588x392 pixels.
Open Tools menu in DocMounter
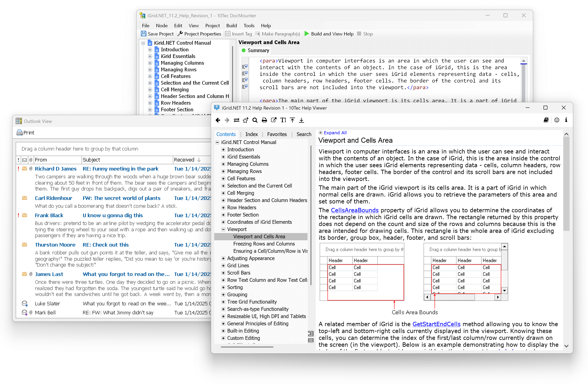(x=249, y=25)
